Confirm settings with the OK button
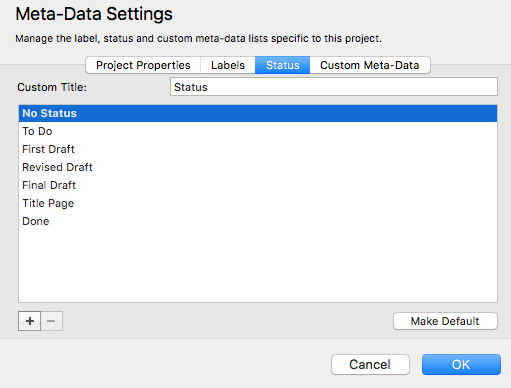Image resolution: width=511 pixels, height=388 pixels. (461, 364)
